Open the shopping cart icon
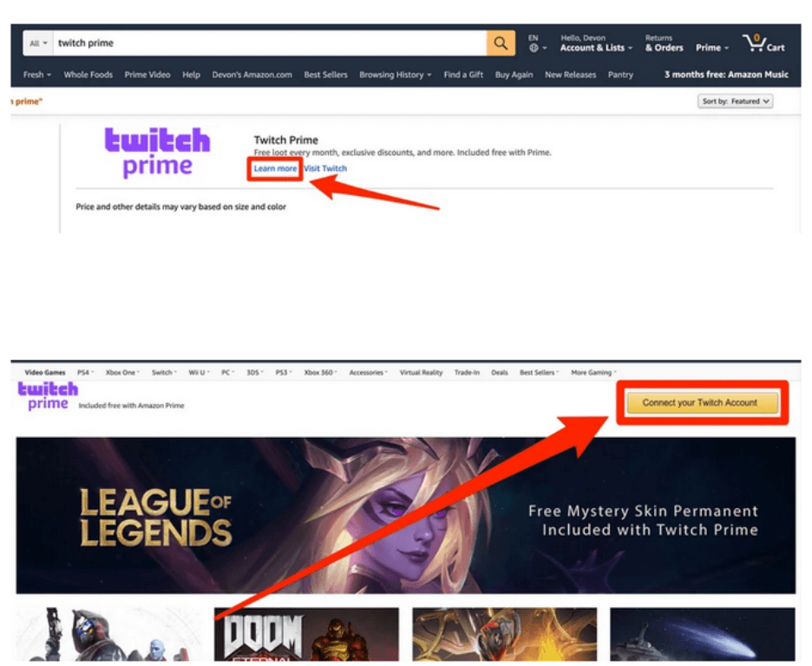 click(x=763, y=43)
